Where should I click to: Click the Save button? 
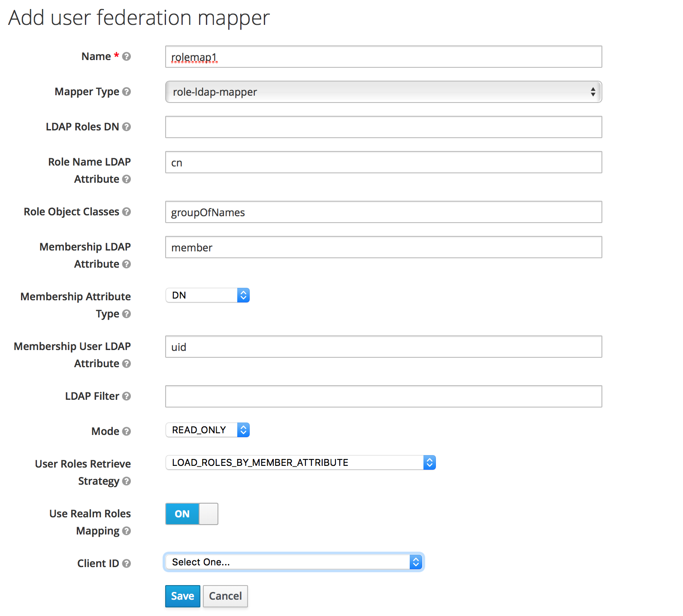pyautogui.click(x=182, y=596)
